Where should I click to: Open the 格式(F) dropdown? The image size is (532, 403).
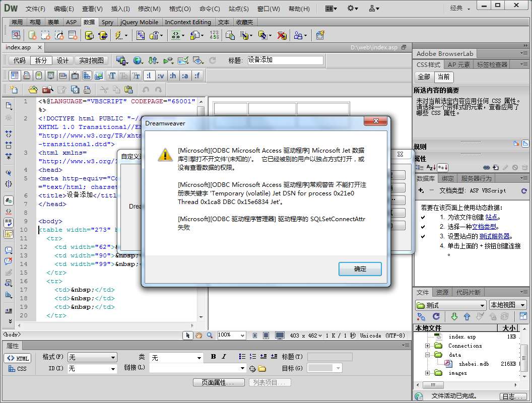click(x=92, y=358)
